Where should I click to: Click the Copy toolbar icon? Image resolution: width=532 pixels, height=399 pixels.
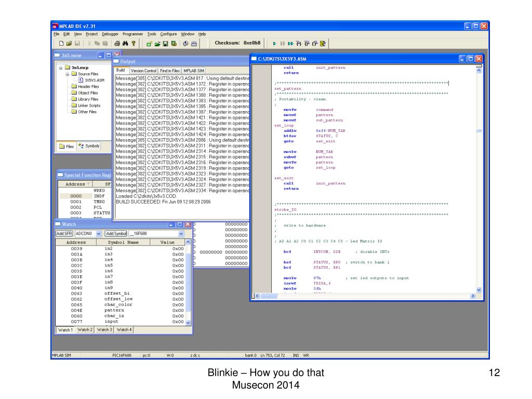point(97,44)
